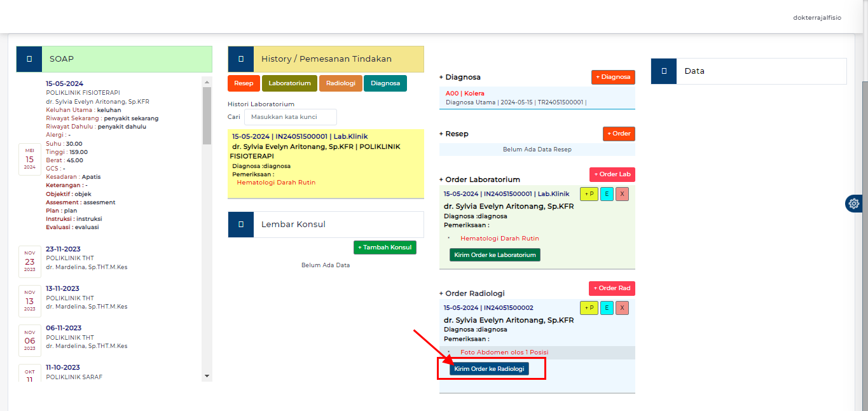Click the cyan E edit icon on the radiology order
The image size is (868, 411).
[605, 307]
